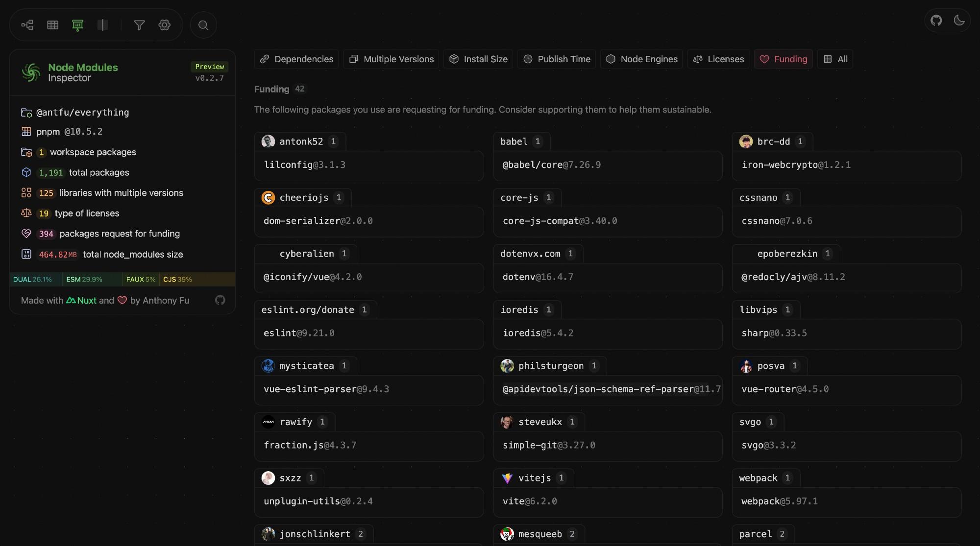Open cyberalien funding entry
This screenshot has height=546, width=980.
[x=305, y=254]
